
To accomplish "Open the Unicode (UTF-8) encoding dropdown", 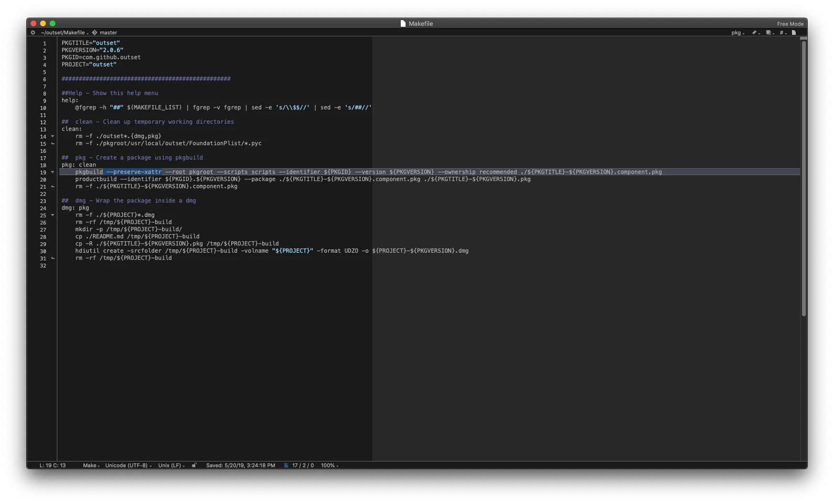I will click(128, 465).
